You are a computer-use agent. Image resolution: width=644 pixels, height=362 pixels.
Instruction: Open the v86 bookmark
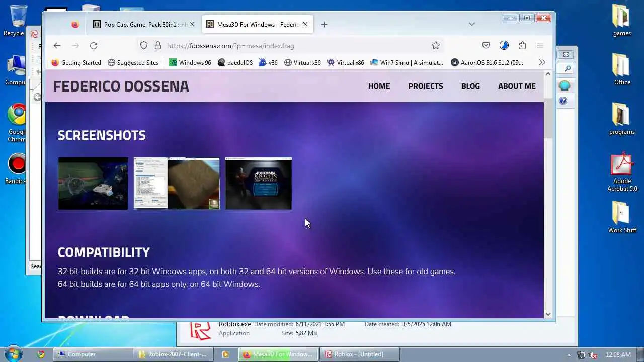pos(268,63)
